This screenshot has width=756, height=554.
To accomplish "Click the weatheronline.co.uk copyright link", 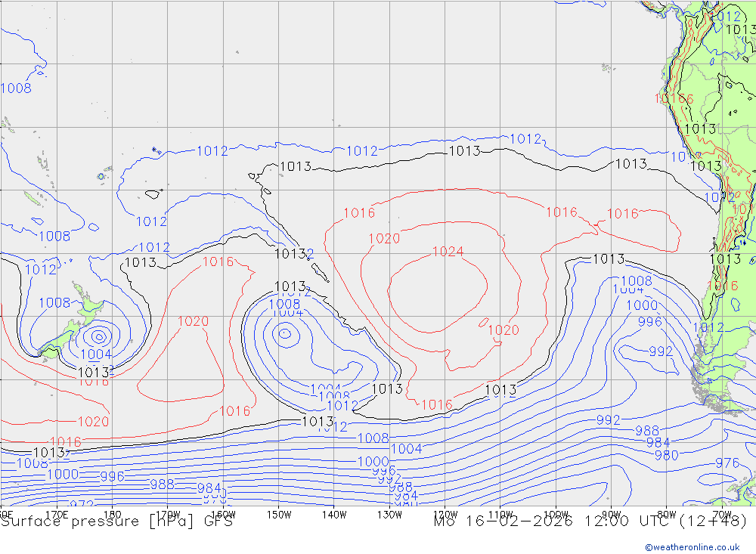I will click(692, 547).
